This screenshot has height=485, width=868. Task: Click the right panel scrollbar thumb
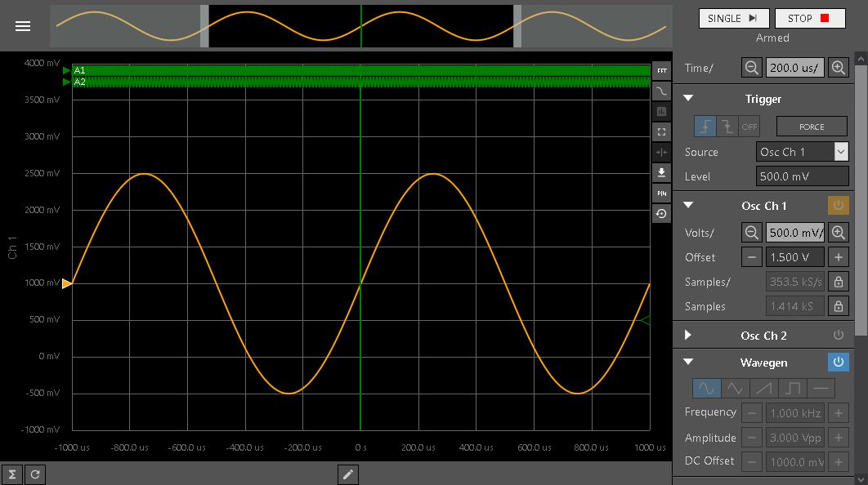pyautogui.click(x=861, y=200)
